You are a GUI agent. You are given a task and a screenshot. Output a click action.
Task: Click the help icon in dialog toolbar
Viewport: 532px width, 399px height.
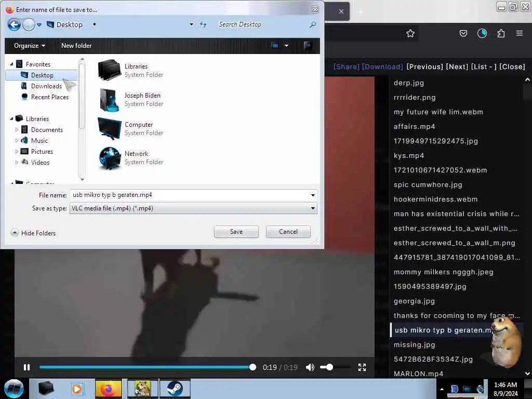click(308, 46)
